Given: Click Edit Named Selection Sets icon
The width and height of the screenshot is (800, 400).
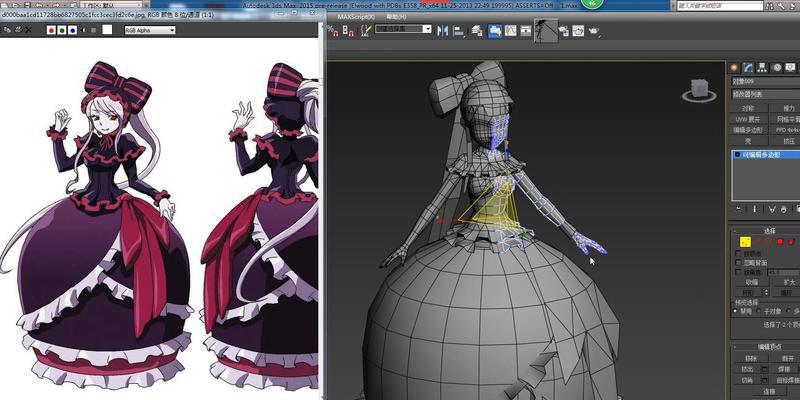Looking at the screenshot, I should (365, 31).
